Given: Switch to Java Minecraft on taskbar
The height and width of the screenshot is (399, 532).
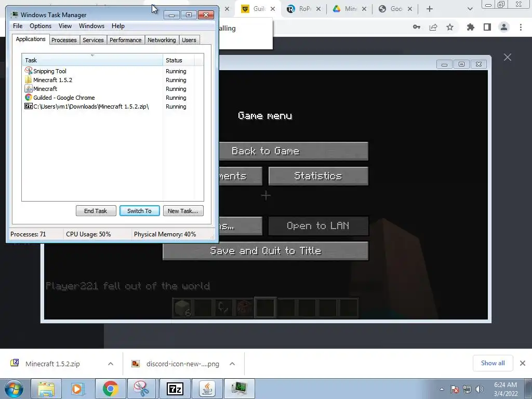Looking at the screenshot, I should [x=207, y=389].
